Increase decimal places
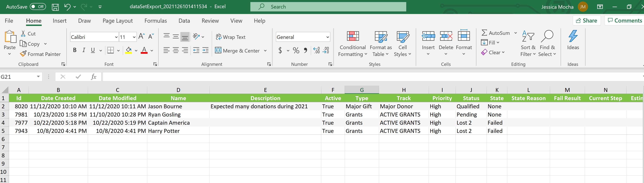 click(x=317, y=50)
